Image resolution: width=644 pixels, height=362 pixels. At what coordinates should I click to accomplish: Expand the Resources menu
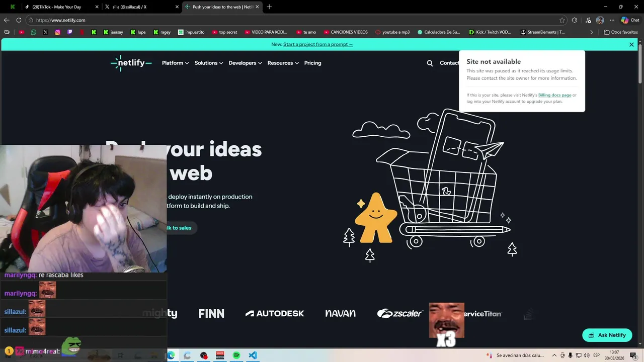[x=283, y=63]
